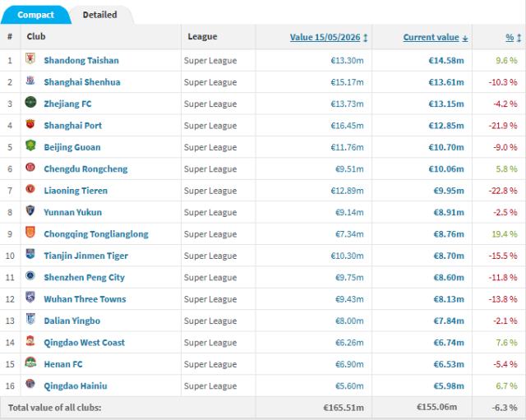Click Shandong Taishan old value €13.30m
This screenshot has width=526, height=420.
(347, 60)
